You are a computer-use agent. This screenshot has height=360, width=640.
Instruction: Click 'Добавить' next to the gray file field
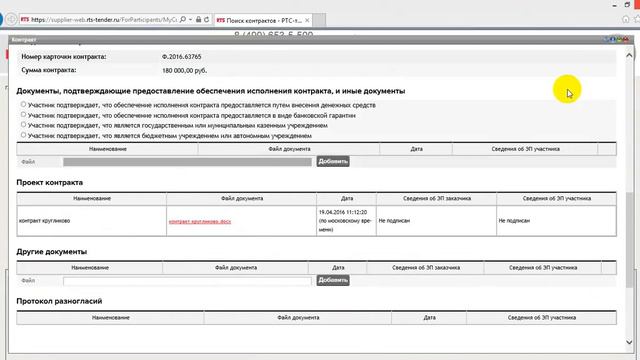pyautogui.click(x=333, y=162)
